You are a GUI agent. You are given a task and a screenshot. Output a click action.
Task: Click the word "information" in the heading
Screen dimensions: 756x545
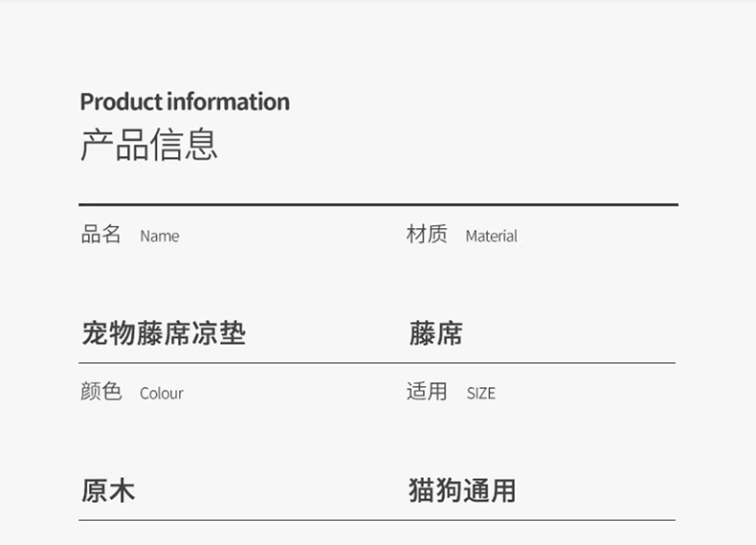tap(229, 102)
